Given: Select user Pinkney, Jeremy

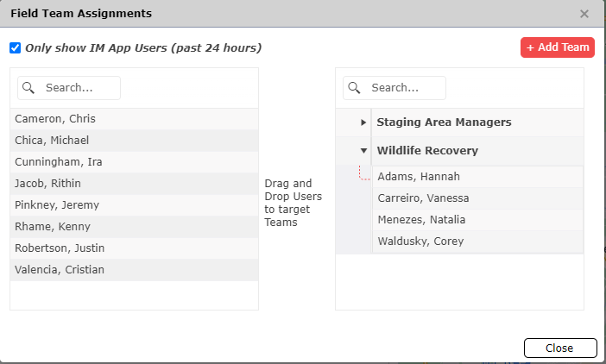Looking at the screenshot, I should pos(57,205).
